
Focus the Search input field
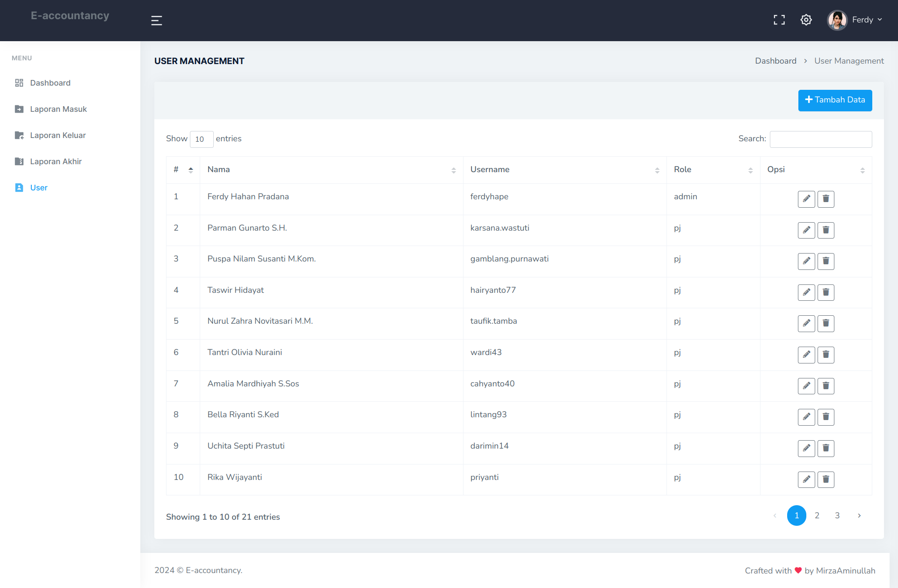click(x=821, y=139)
